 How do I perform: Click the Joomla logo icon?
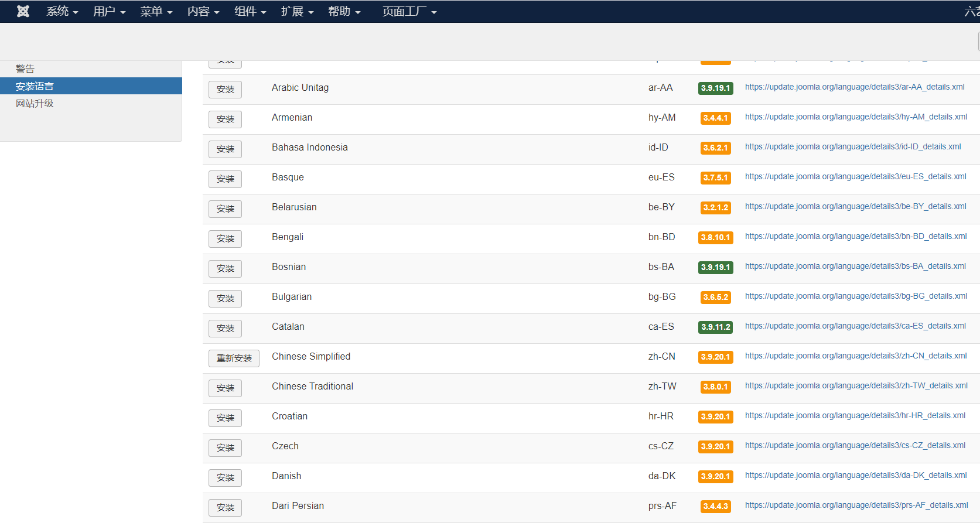coord(23,11)
